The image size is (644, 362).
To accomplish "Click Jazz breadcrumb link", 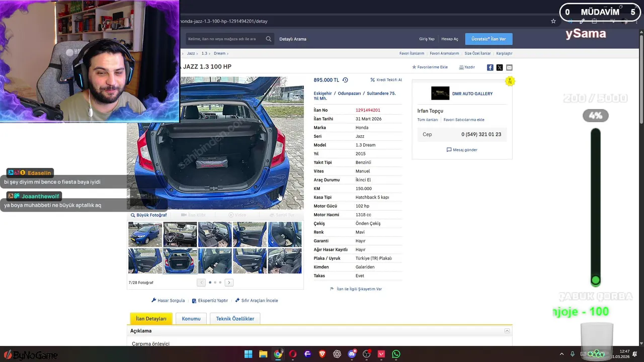I will pos(191,53).
